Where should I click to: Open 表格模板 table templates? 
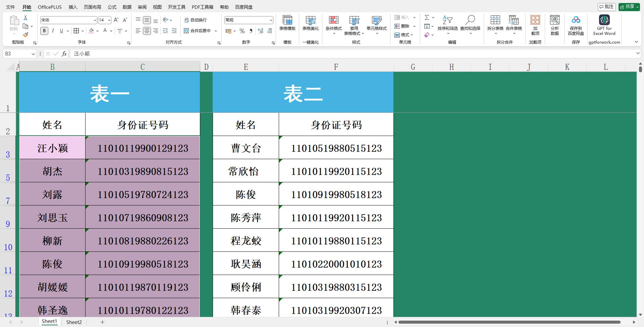(x=287, y=24)
